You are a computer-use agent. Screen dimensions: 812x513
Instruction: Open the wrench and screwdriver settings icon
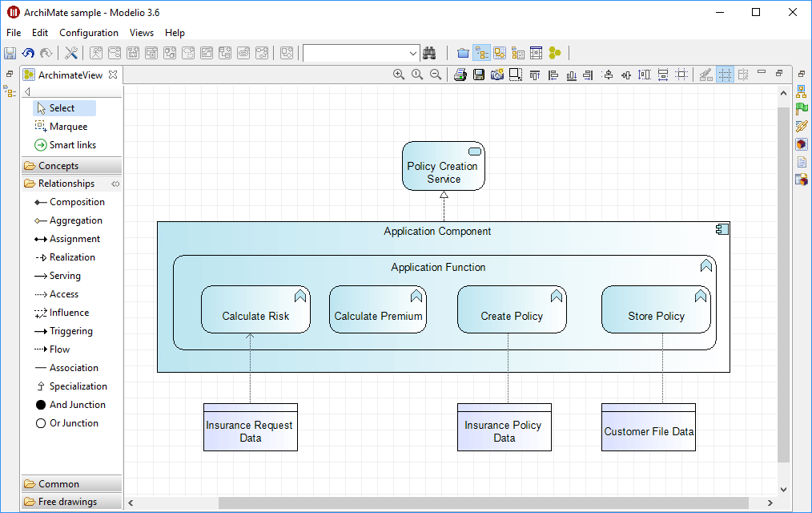pyautogui.click(x=71, y=53)
